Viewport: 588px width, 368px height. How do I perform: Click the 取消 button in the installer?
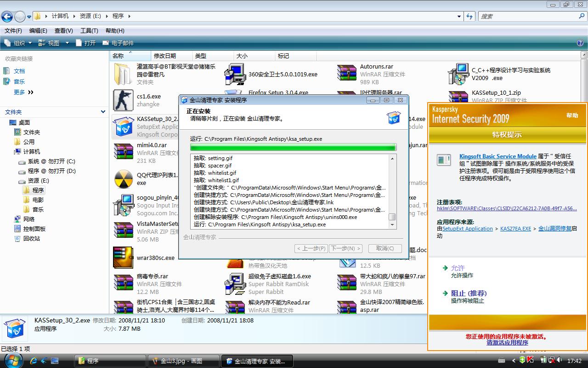[385, 248]
